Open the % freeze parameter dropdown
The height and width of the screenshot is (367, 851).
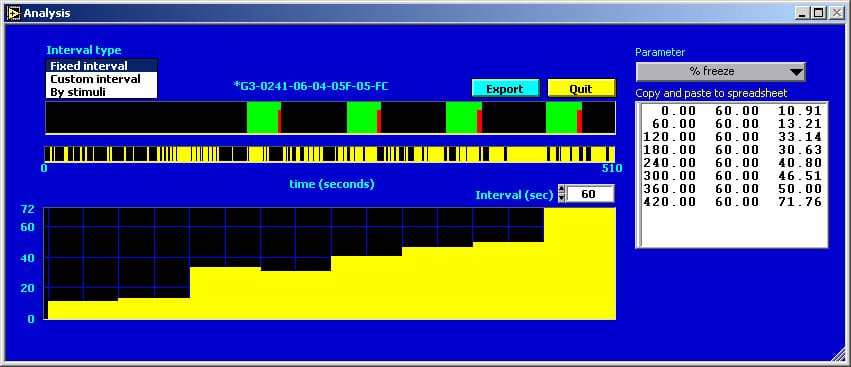tap(720, 71)
